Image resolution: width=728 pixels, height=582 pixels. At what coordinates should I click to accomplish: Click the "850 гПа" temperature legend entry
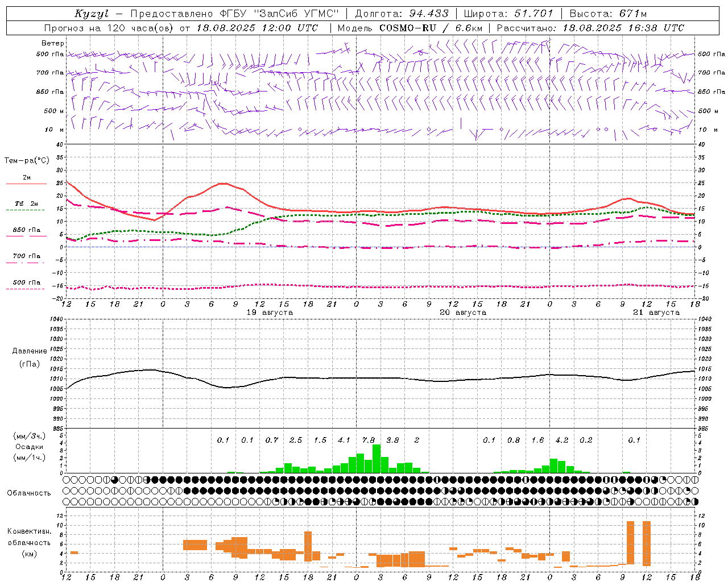tap(26, 230)
